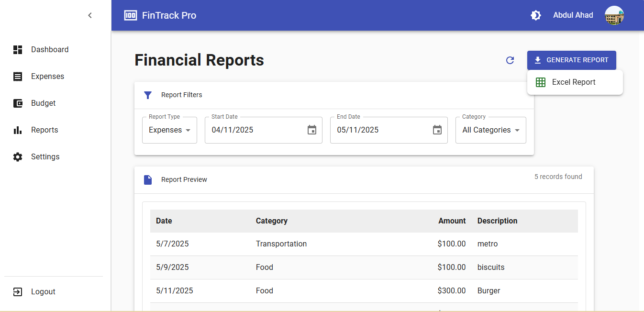
Task: Click the biscuits description cell
Action: click(491, 267)
